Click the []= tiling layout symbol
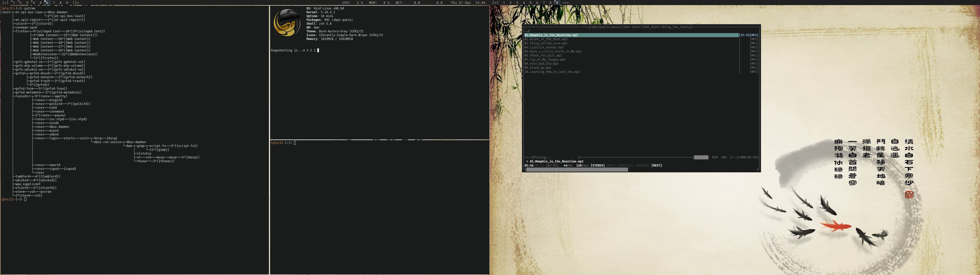 pyautogui.click(x=76, y=3)
